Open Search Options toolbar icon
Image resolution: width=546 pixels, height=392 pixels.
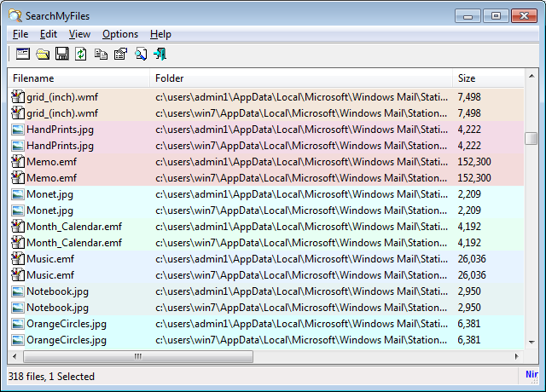(x=23, y=55)
